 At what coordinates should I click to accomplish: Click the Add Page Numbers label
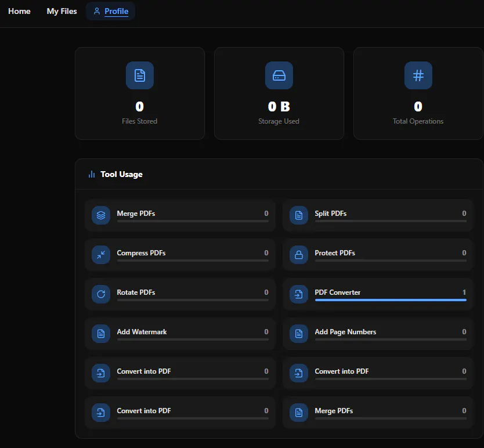coord(345,332)
